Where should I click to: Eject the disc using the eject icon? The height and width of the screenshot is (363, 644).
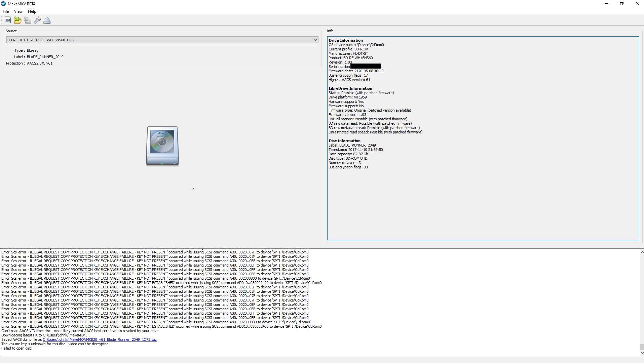click(47, 20)
